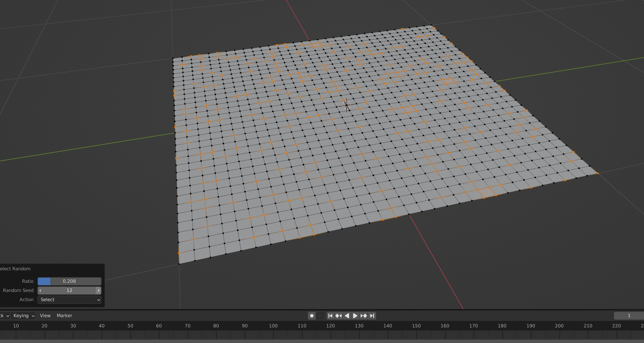Click frame 100 on the timeline ruler
This screenshot has height=343, width=644.
point(273,326)
